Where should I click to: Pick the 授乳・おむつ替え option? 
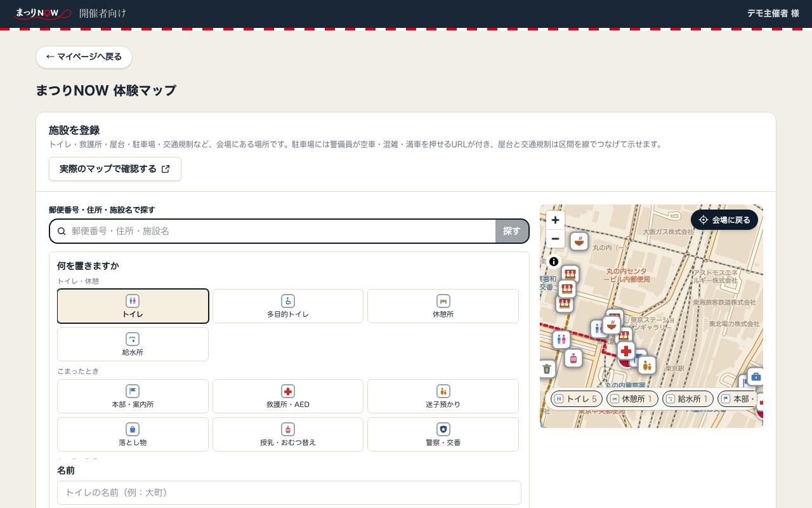tap(288, 434)
